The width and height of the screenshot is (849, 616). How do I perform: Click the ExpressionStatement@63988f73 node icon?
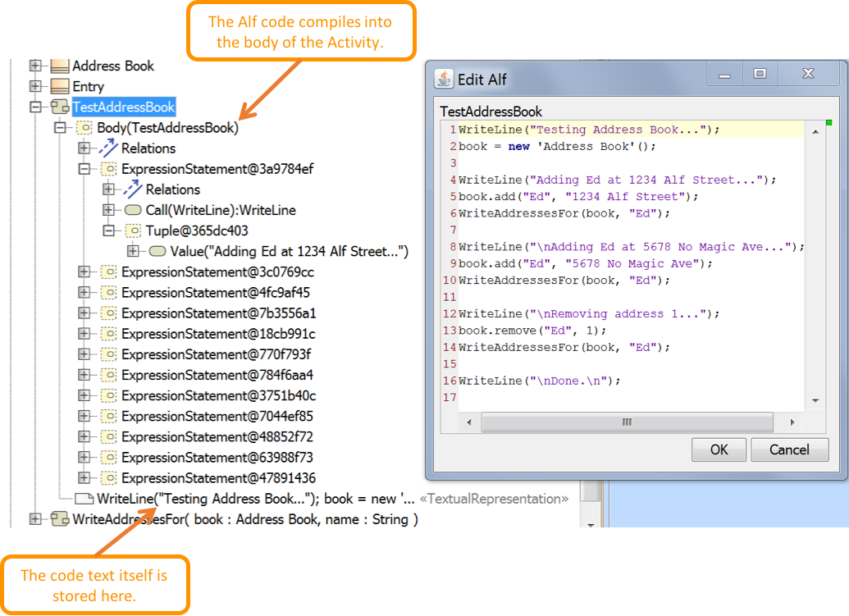108,458
